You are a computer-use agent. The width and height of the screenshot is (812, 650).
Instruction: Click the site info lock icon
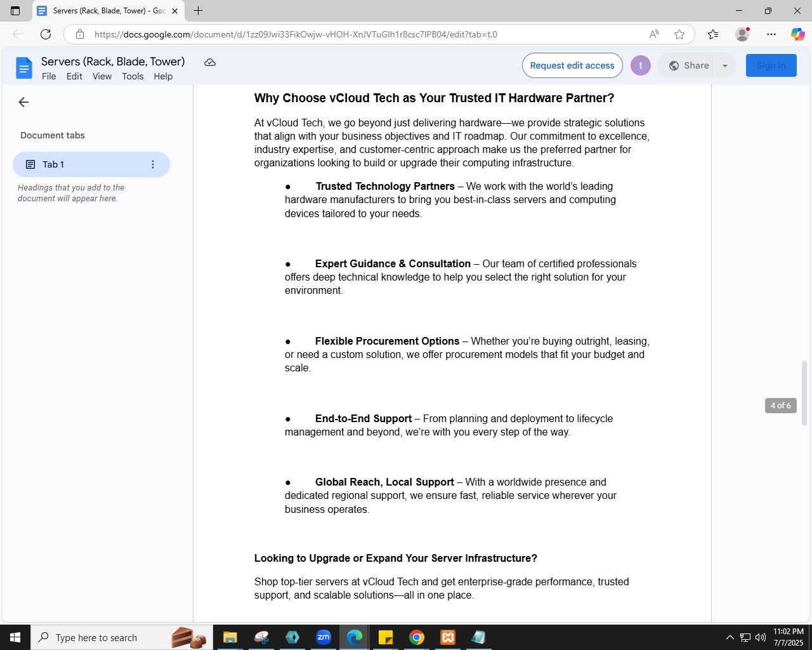[x=80, y=34]
